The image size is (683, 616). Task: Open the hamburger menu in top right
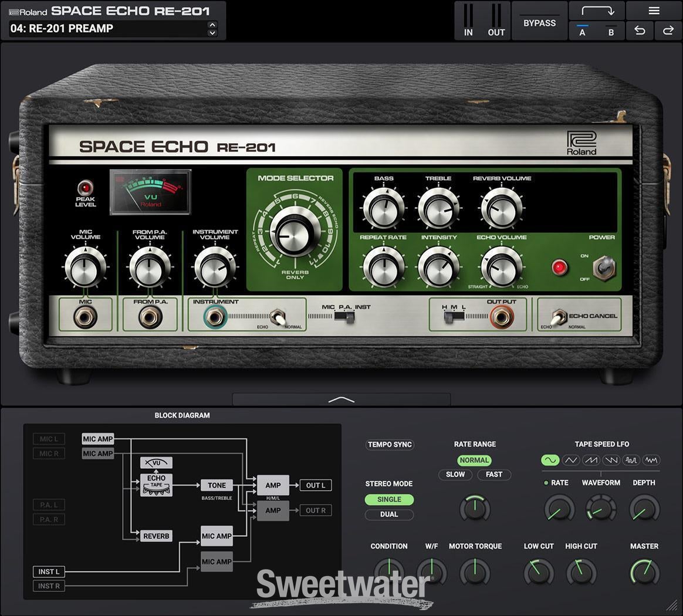tap(653, 11)
